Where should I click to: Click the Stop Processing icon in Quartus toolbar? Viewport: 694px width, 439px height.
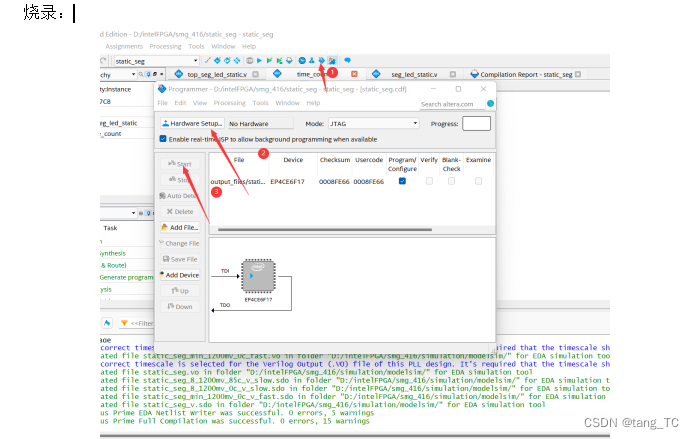click(250, 61)
